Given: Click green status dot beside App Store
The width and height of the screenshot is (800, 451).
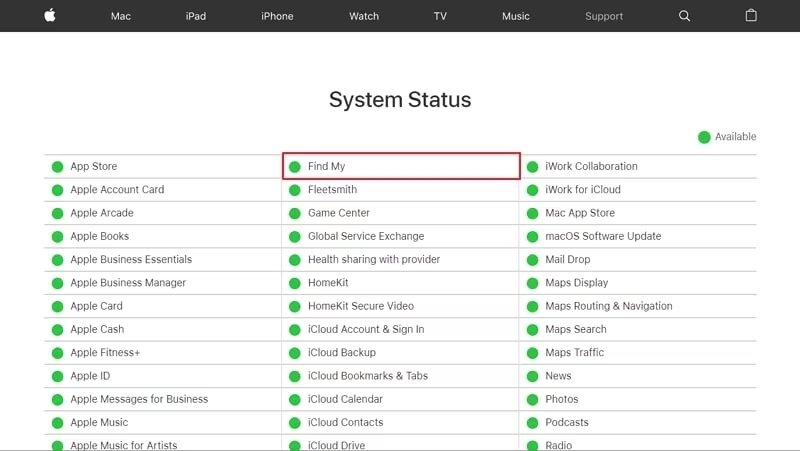Looking at the screenshot, I should [58, 167].
